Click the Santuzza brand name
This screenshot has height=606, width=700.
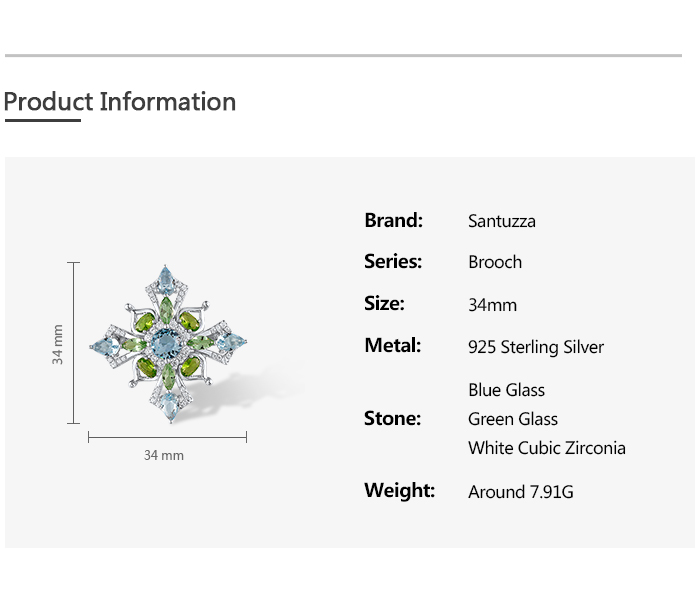[x=502, y=221]
